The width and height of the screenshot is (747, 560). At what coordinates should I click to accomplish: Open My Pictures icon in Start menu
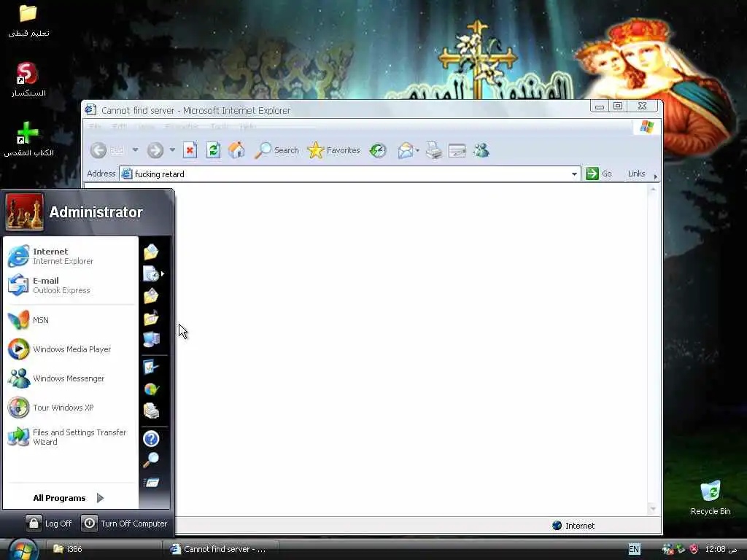tap(151, 296)
